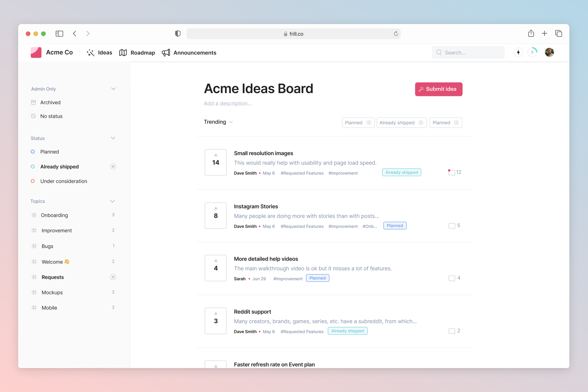The height and width of the screenshot is (392, 588).
Task: Click the privacy shield icon
Action: pos(178,34)
